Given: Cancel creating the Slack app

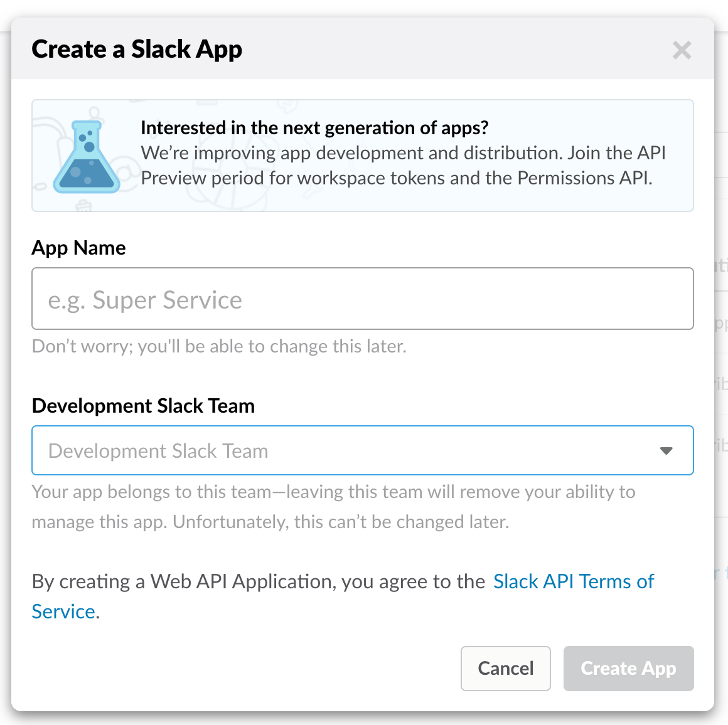Looking at the screenshot, I should pyautogui.click(x=506, y=669).
